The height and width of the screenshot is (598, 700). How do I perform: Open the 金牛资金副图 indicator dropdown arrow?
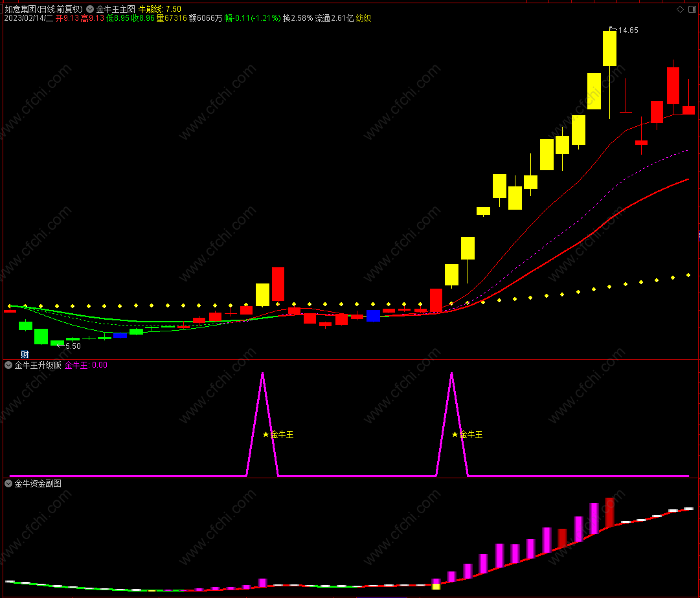8,483
